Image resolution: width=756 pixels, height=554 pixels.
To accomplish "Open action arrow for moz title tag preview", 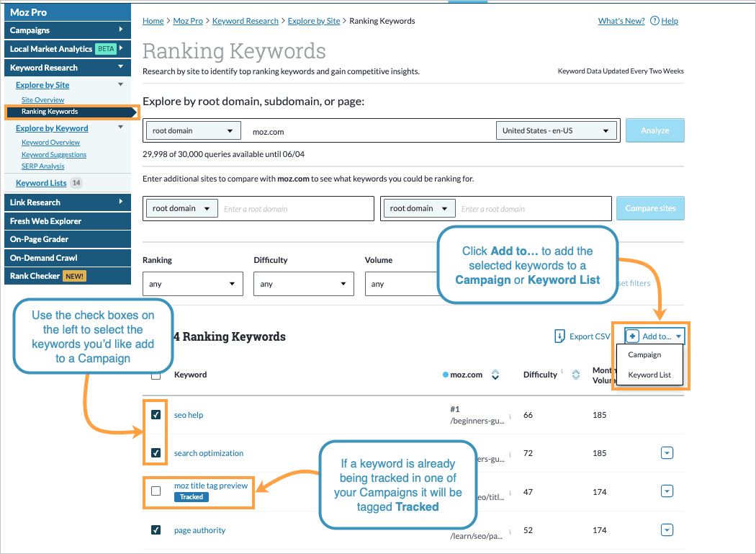I will (667, 491).
